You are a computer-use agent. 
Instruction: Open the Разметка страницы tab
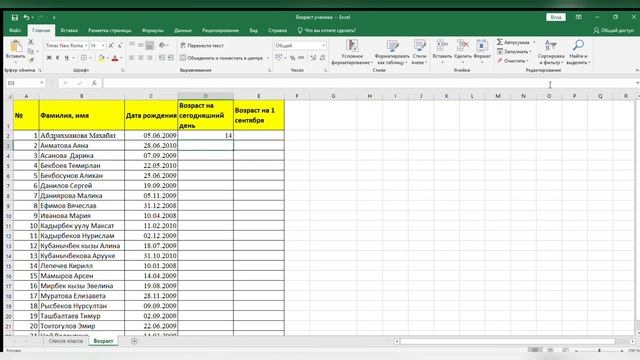coord(110,31)
